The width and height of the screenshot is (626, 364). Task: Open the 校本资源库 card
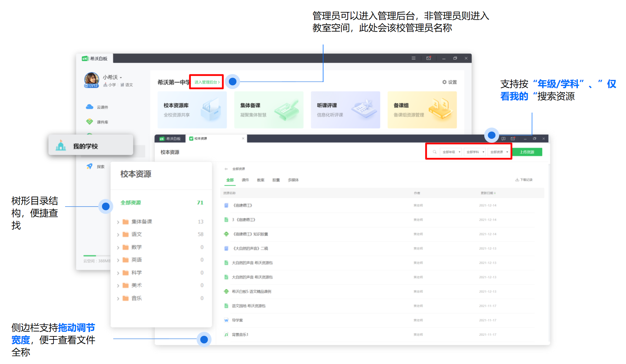click(192, 110)
